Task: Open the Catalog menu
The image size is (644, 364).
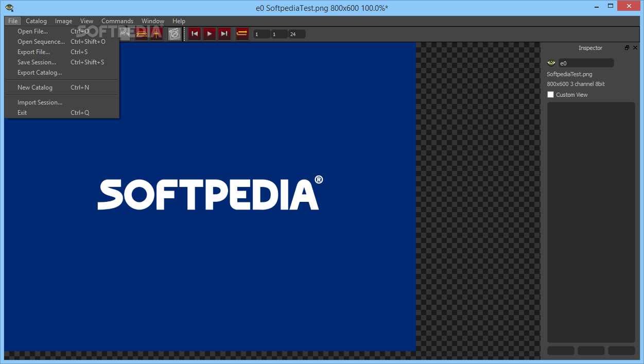Action: click(x=36, y=21)
